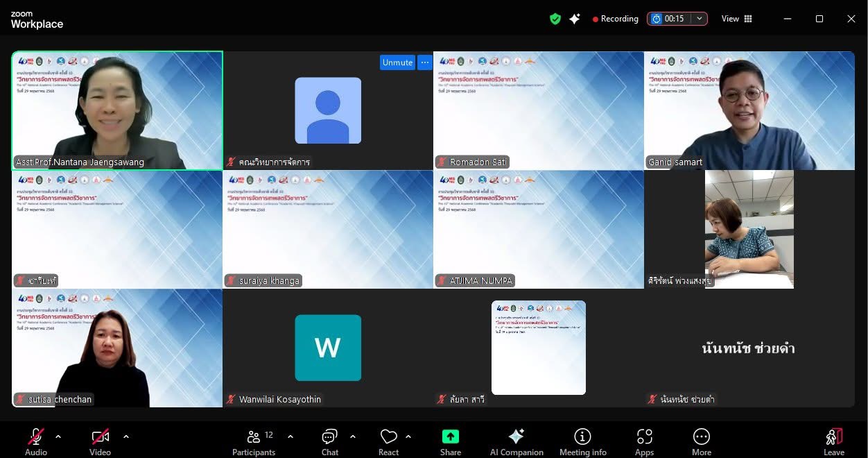Screen dimensions: 868x458
Task: Open the Chat panel
Action: 329,441
